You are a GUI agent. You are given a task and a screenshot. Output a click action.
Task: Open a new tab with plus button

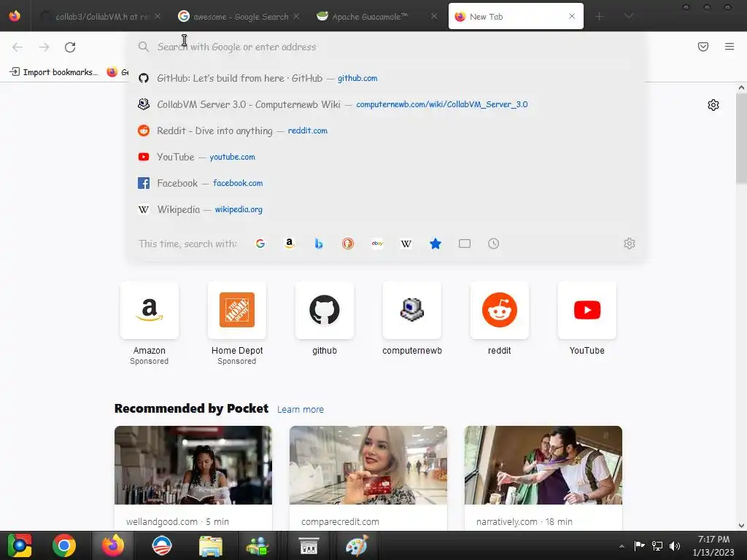600,17
